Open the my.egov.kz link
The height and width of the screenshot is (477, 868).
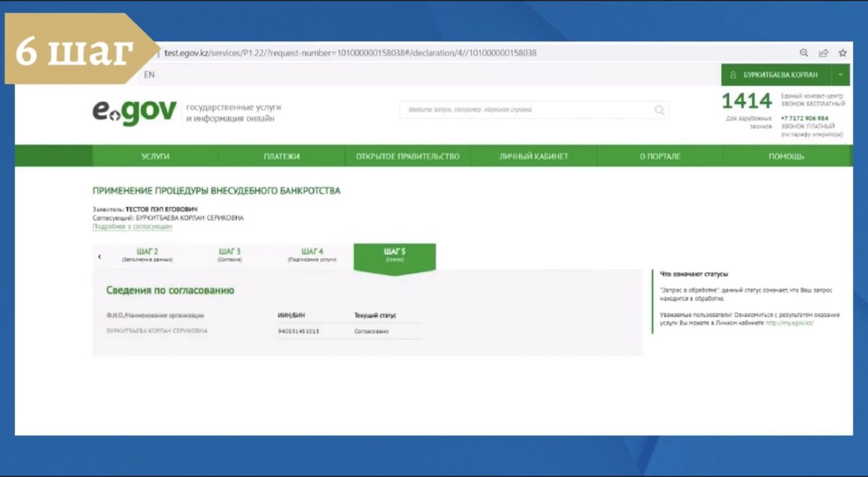point(790,323)
